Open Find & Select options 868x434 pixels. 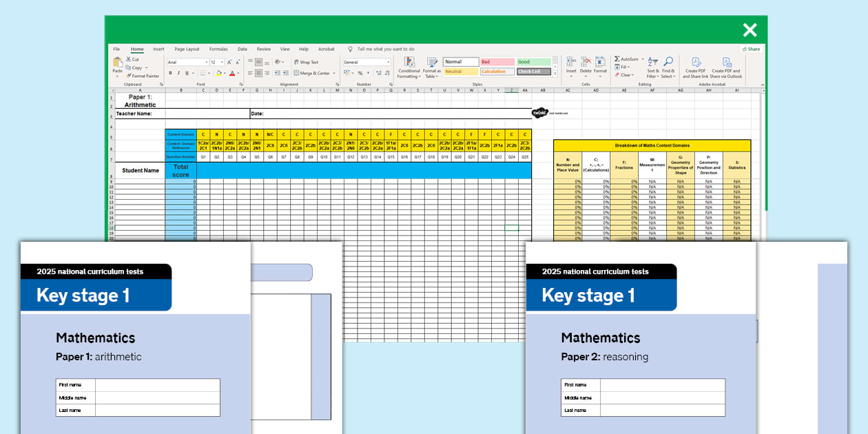667,65
